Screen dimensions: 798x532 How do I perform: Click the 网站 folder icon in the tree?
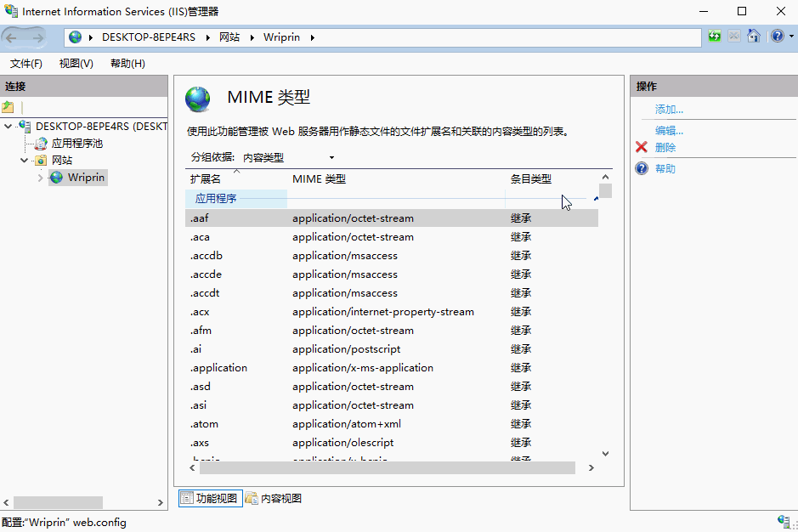[41, 161]
